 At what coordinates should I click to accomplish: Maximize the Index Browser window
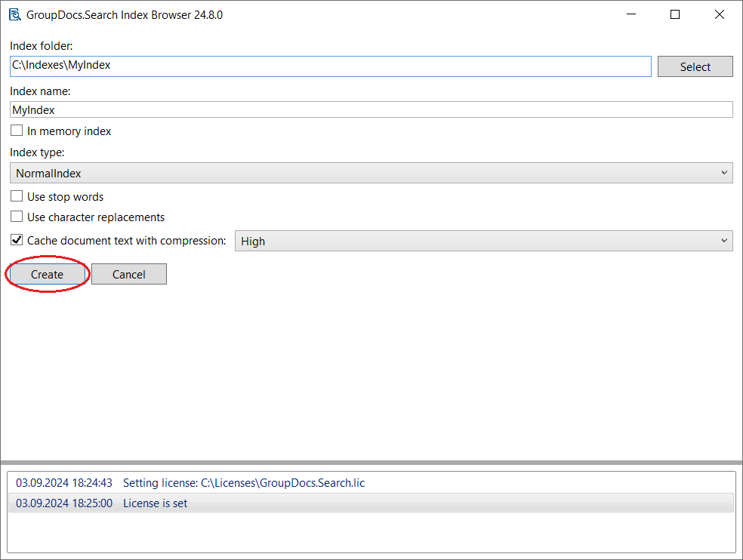(x=675, y=14)
